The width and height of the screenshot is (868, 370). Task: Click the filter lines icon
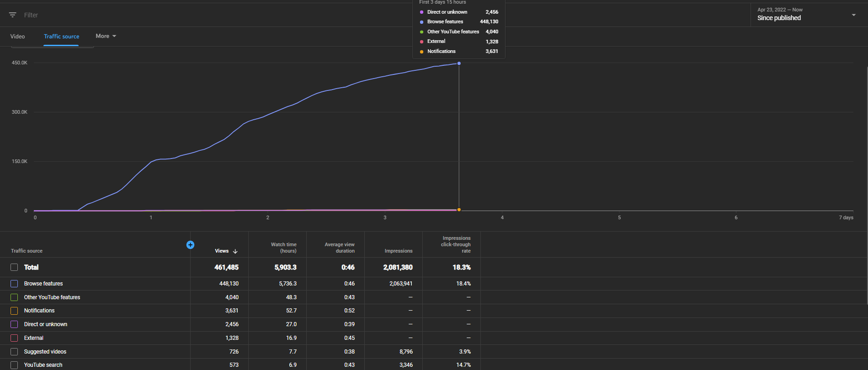13,15
